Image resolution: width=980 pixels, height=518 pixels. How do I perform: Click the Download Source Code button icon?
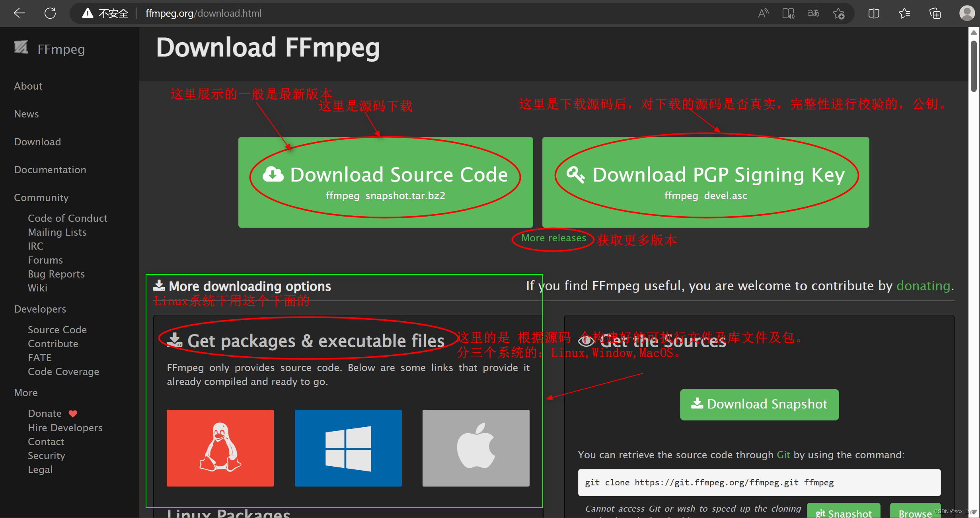pos(273,174)
